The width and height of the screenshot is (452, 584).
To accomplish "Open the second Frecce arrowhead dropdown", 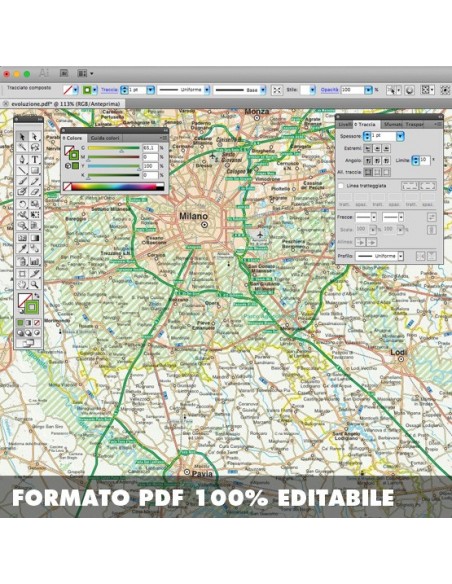I will (401, 217).
